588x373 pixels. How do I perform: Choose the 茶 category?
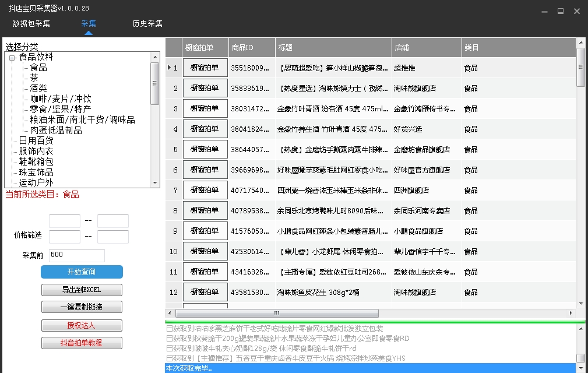pyautogui.click(x=34, y=78)
